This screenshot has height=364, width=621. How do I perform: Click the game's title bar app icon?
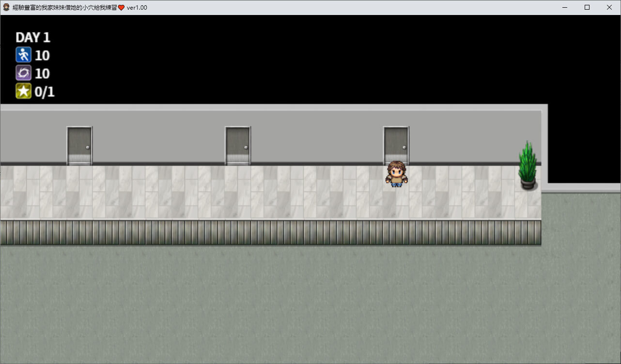pyautogui.click(x=6, y=7)
